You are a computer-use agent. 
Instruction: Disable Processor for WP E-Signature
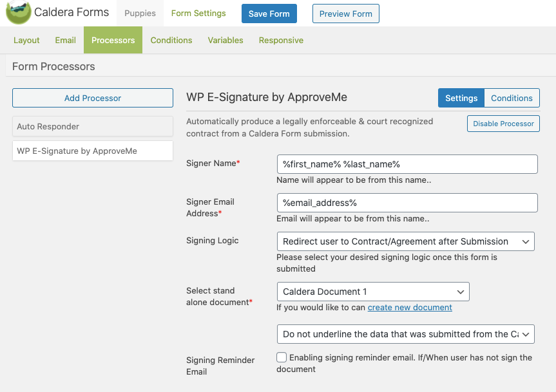(503, 124)
